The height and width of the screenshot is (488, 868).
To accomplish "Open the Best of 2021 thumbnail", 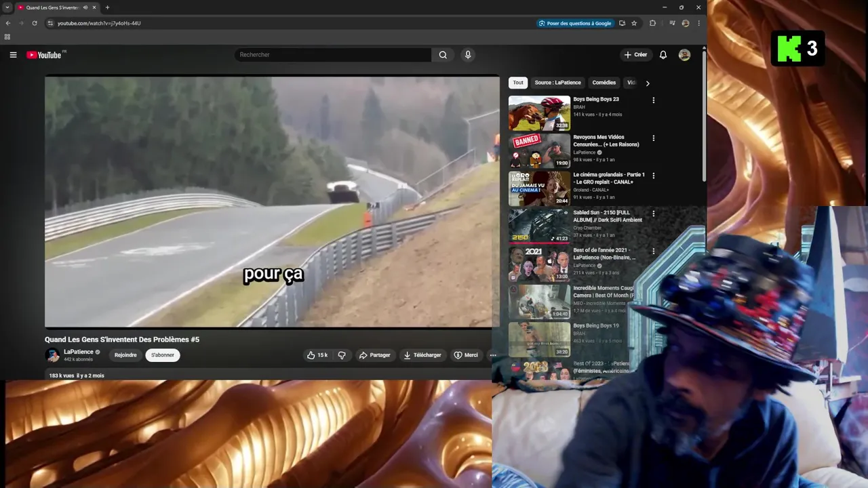I will point(540,264).
